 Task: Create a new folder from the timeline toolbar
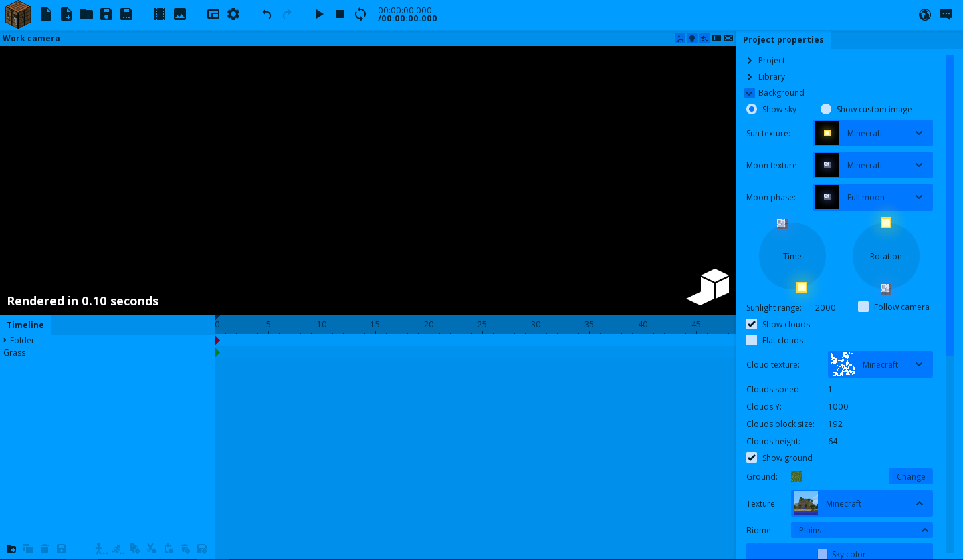click(11, 548)
